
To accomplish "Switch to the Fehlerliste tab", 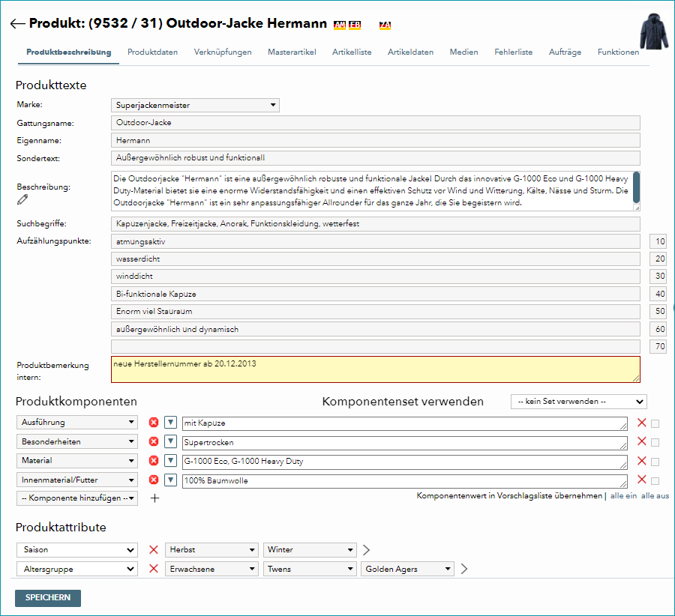I will coord(513,52).
